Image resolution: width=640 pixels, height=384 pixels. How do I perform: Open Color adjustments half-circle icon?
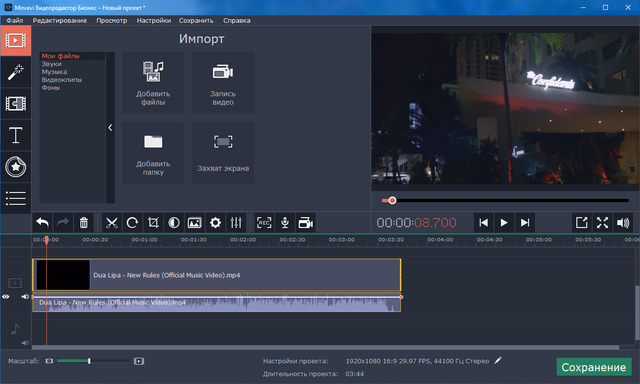pos(174,223)
